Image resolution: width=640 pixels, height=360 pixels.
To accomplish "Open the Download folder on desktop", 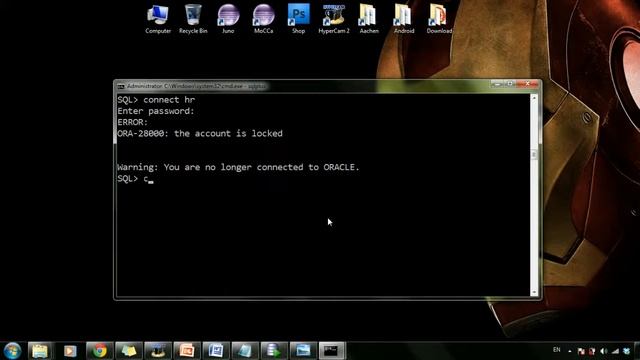I will click(x=439, y=19).
